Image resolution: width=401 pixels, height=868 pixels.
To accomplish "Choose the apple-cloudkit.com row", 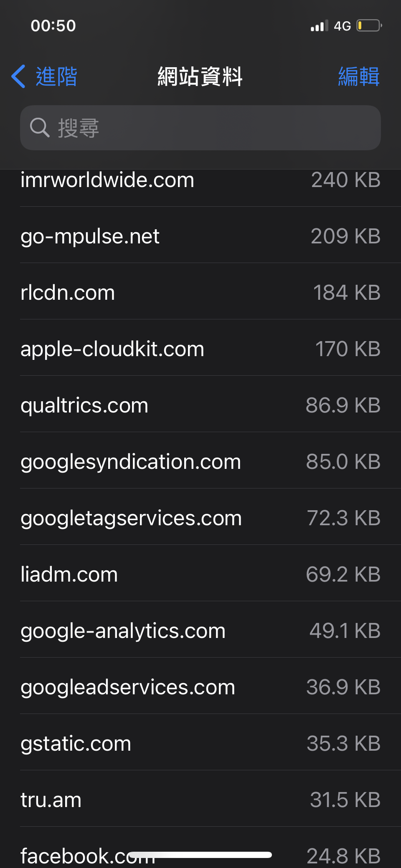I will click(x=200, y=349).
